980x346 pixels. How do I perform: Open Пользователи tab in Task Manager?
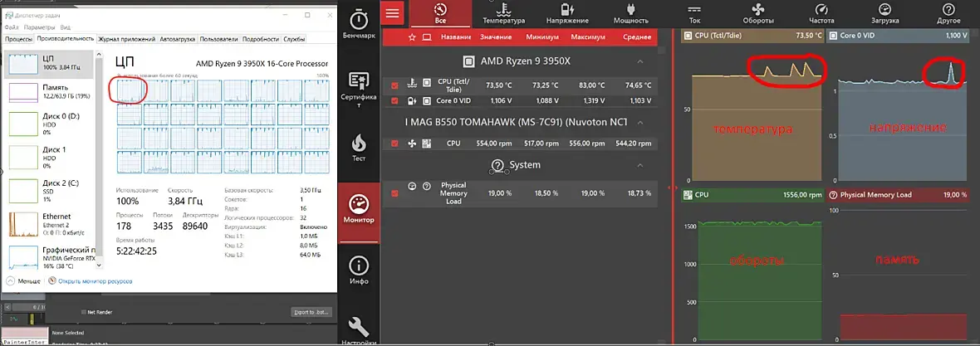pyautogui.click(x=218, y=39)
